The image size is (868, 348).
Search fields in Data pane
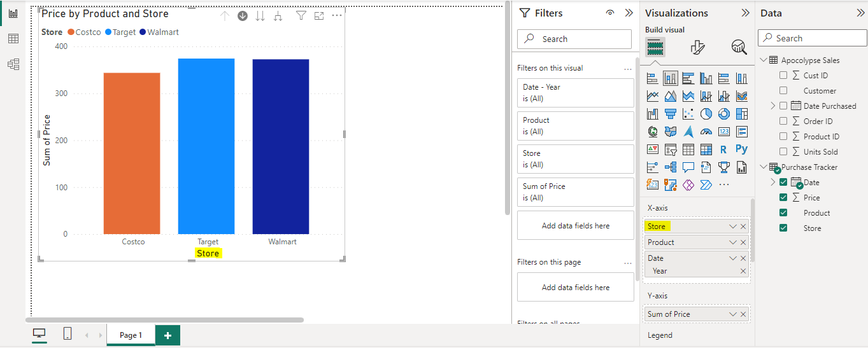click(x=813, y=38)
